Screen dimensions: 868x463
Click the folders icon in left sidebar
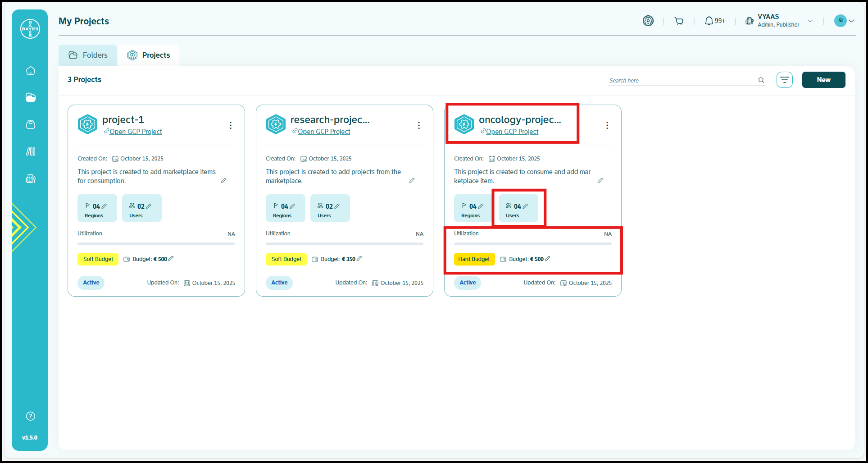point(31,98)
